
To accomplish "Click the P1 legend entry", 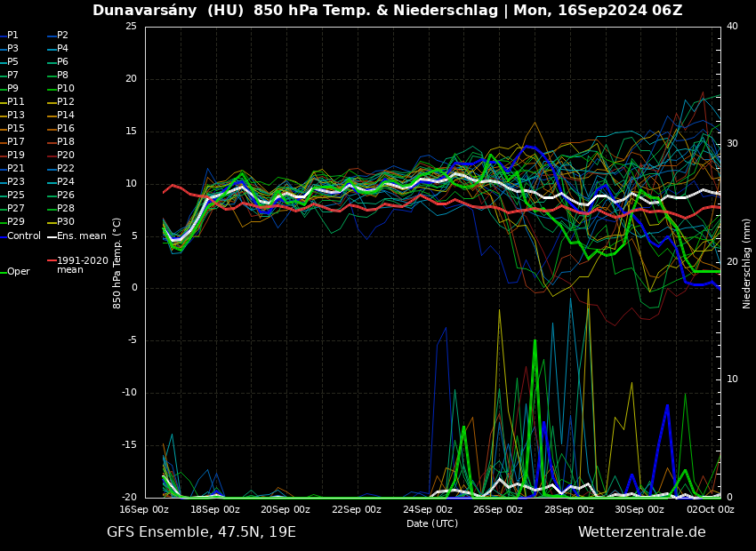I will tap(12, 36).
